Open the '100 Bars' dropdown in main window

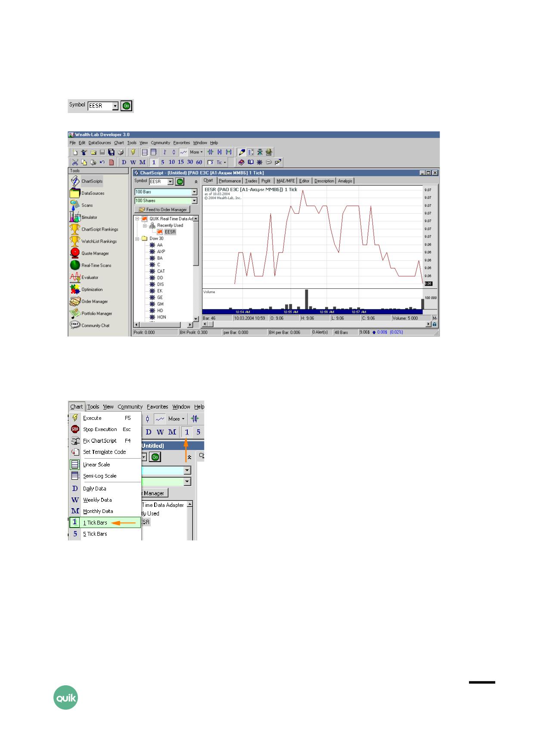(x=194, y=192)
